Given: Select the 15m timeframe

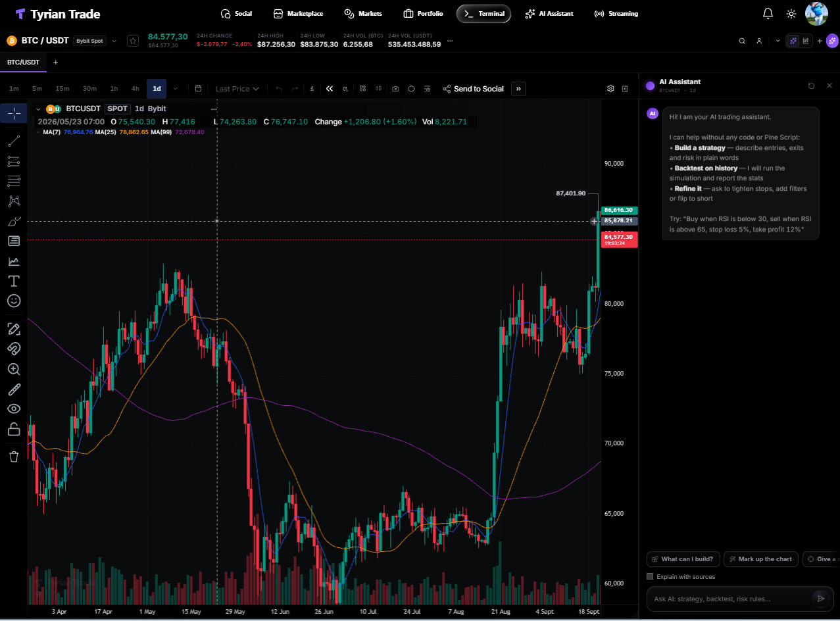Looking at the screenshot, I should click(62, 89).
